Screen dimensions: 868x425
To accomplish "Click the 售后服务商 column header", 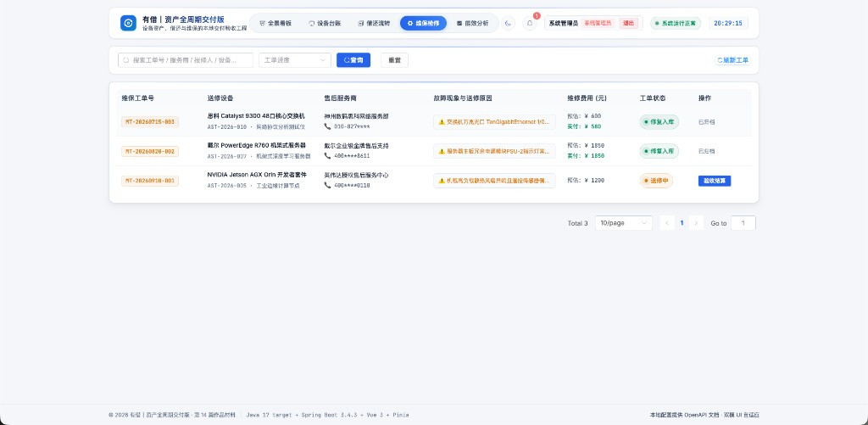I will [341, 98].
